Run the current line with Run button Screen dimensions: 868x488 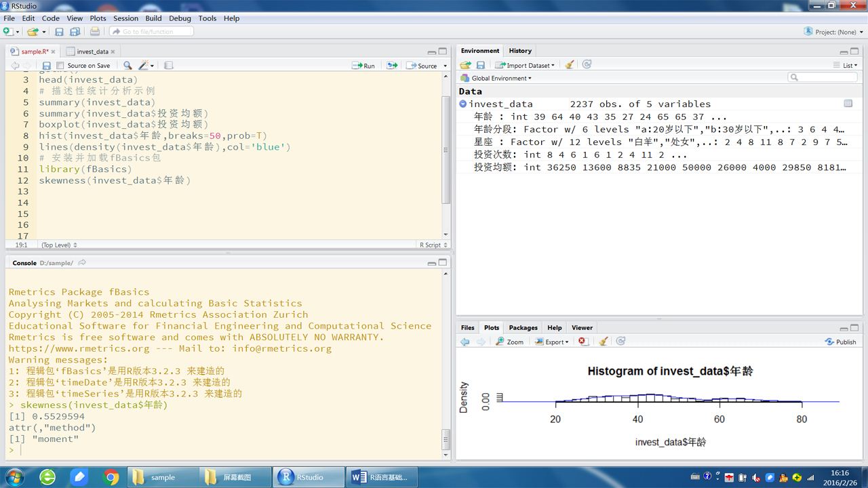pyautogui.click(x=363, y=66)
